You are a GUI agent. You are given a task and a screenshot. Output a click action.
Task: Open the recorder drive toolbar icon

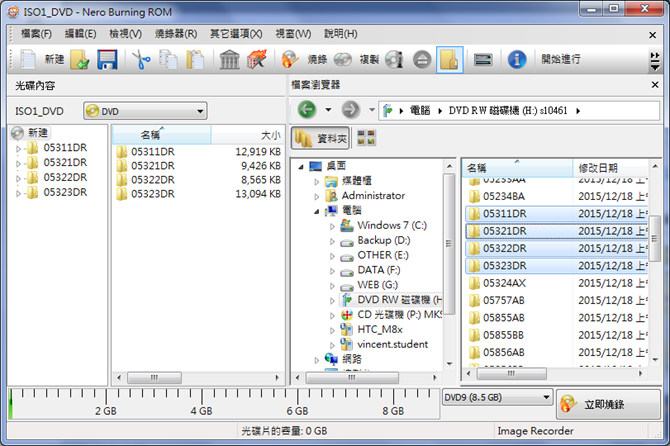pyautogui.click(x=483, y=59)
